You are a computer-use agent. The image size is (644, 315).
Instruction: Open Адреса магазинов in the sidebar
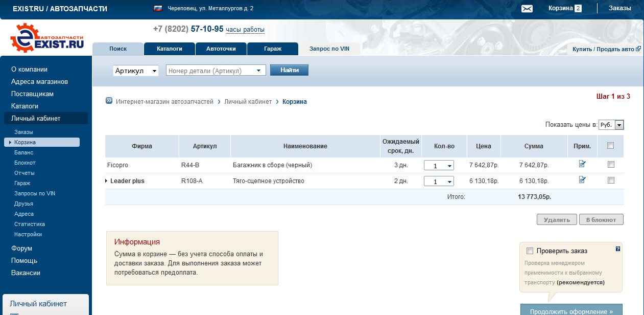click(x=39, y=82)
